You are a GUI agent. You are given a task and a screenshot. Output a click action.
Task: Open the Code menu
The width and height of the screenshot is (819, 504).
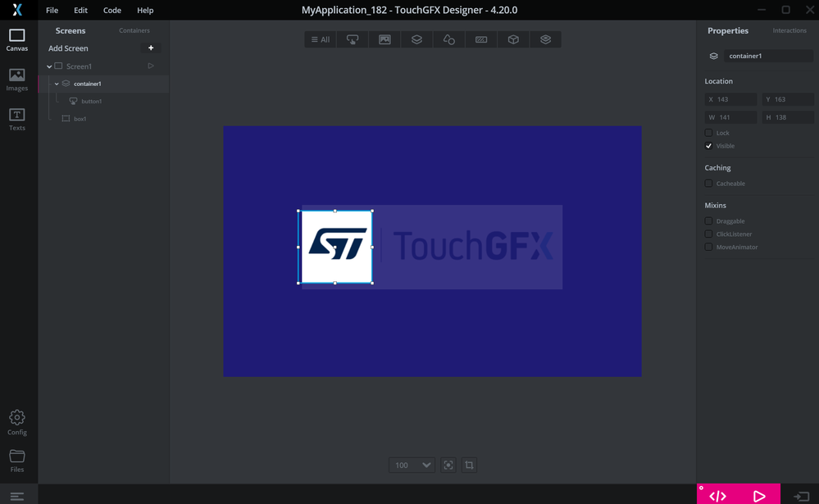(111, 10)
